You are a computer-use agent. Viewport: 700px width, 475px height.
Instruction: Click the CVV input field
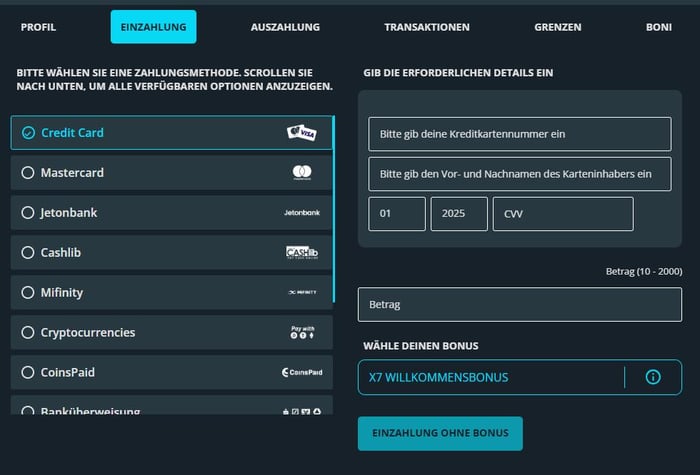[563, 214]
